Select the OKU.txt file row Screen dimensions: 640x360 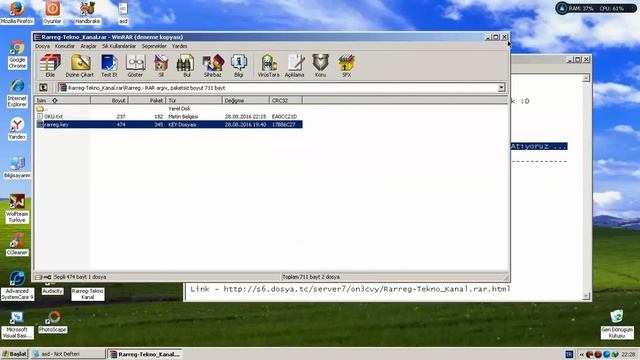[x=169, y=116]
